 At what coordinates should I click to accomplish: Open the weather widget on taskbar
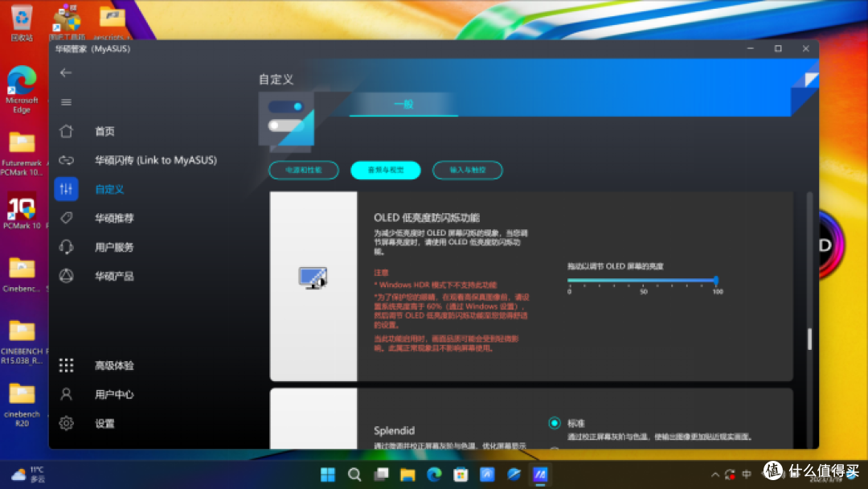(27, 475)
